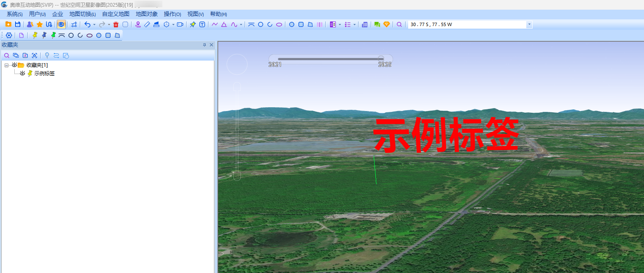Image resolution: width=644 pixels, height=273 pixels.
Task: Click the orange VIP diamond icon
Action: click(386, 24)
